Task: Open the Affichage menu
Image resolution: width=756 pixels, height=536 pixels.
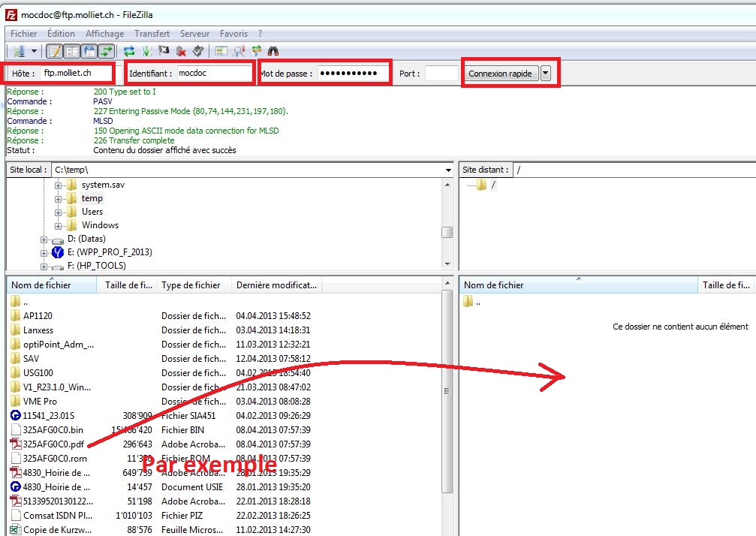Action: (x=104, y=34)
